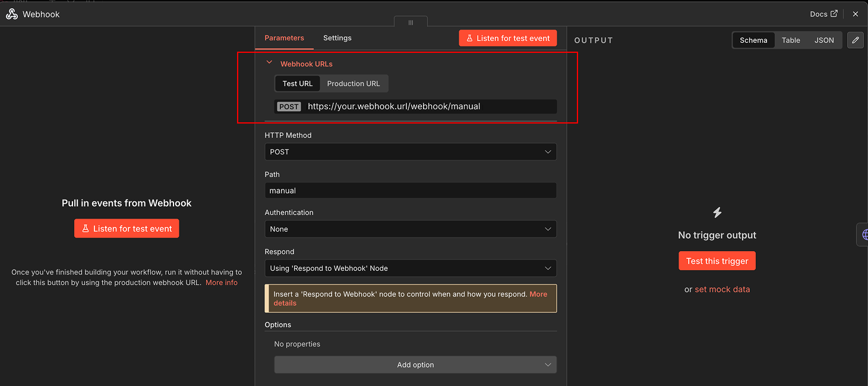
Task: Select the Test URL toggle
Action: [298, 84]
